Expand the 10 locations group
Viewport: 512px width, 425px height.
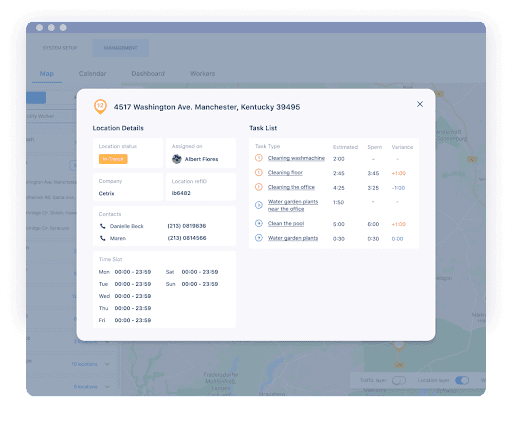coord(107,364)
